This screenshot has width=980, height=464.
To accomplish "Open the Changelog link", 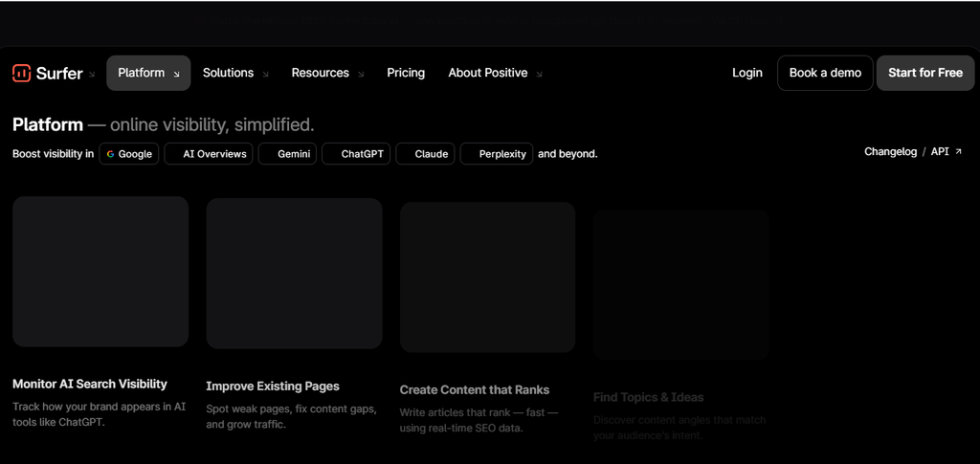I will (x=890, y=152).
